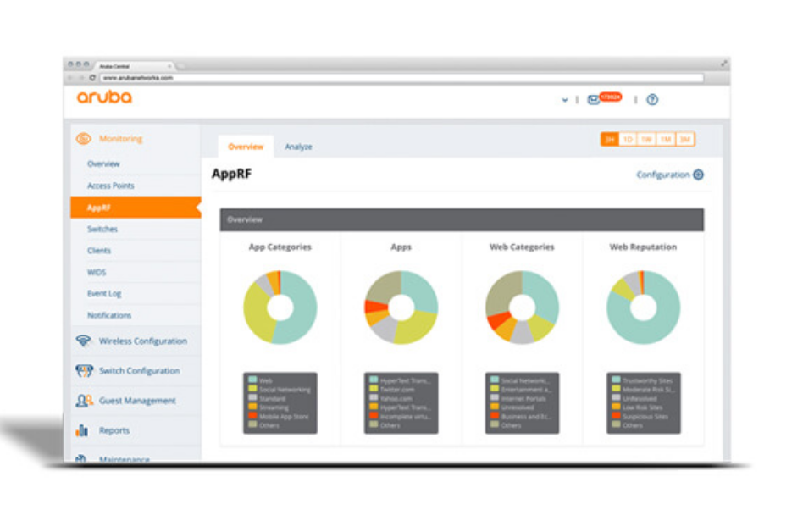Open Overview in the Monitoring sidebar
This screenshot has height=532, width=803.
(103, 163)
